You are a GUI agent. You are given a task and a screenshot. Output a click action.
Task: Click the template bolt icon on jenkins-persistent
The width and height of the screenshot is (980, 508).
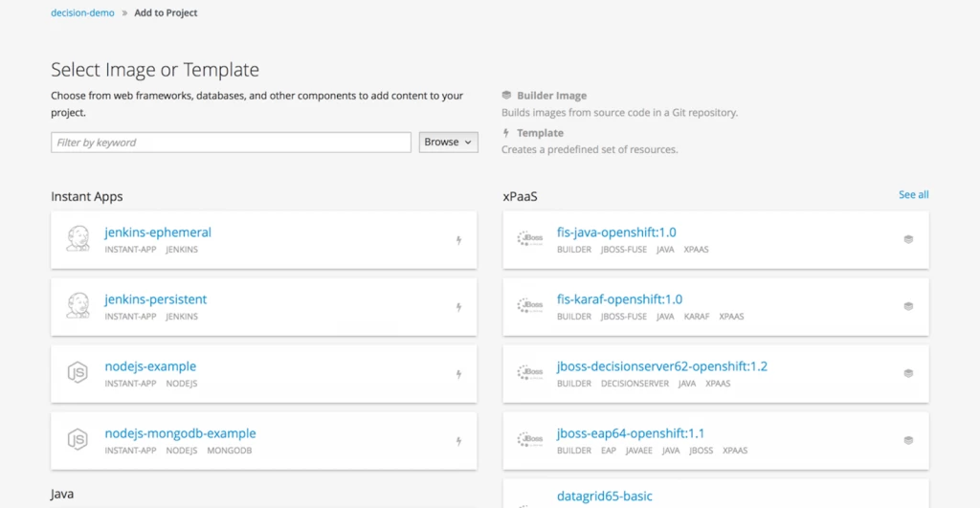458,307
